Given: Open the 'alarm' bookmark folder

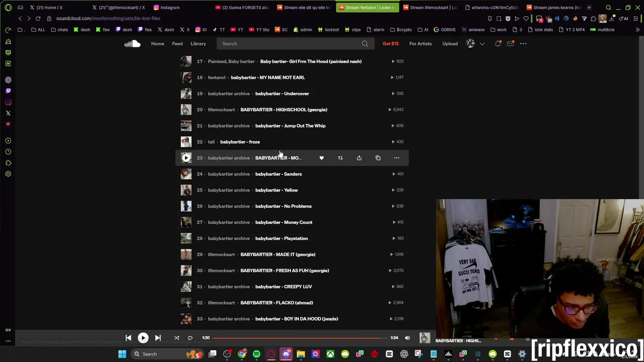Looking at the screenshot, I should point(375,30).
